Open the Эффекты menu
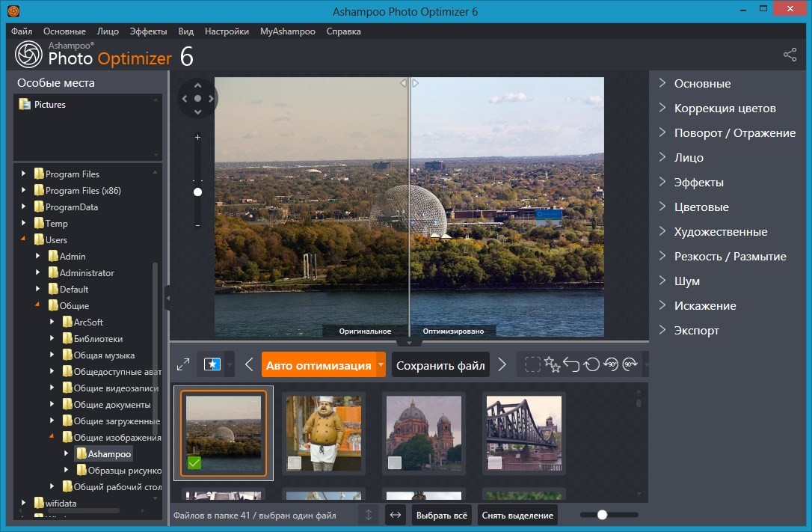The width and height of the screenshot is (812, 532). tap(148, 31)
